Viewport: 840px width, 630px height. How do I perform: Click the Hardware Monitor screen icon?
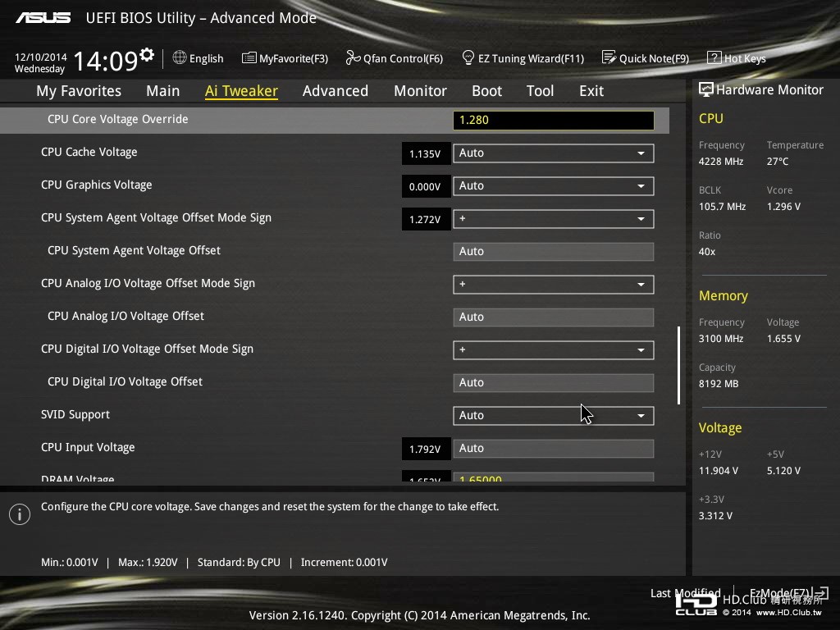pyautogui.click(x=706, y=89)
